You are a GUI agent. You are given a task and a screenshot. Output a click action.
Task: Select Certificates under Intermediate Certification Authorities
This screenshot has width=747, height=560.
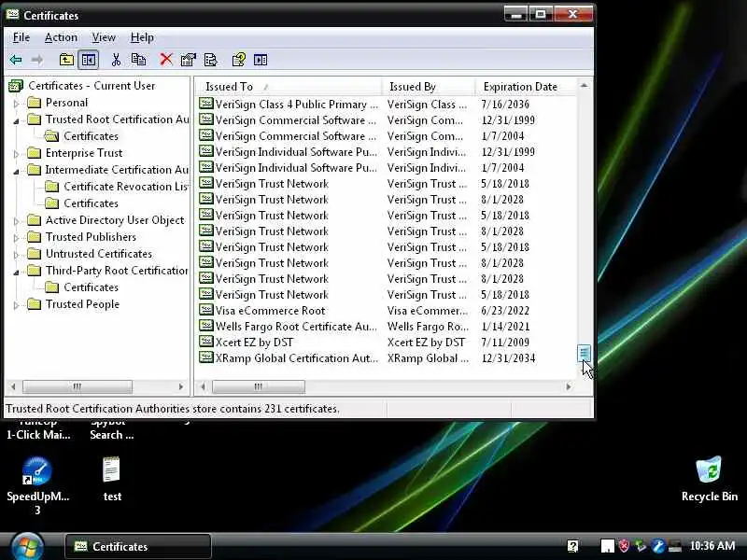point(91,203)
